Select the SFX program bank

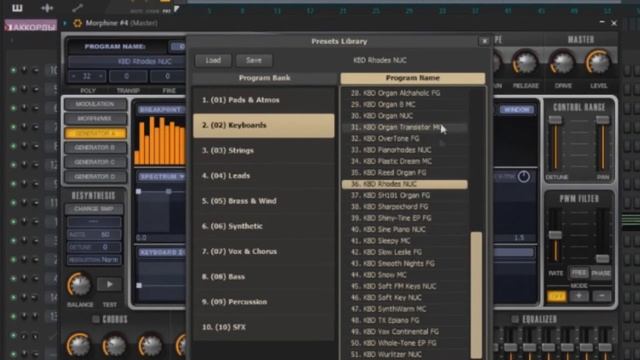(x=264, y=327)
